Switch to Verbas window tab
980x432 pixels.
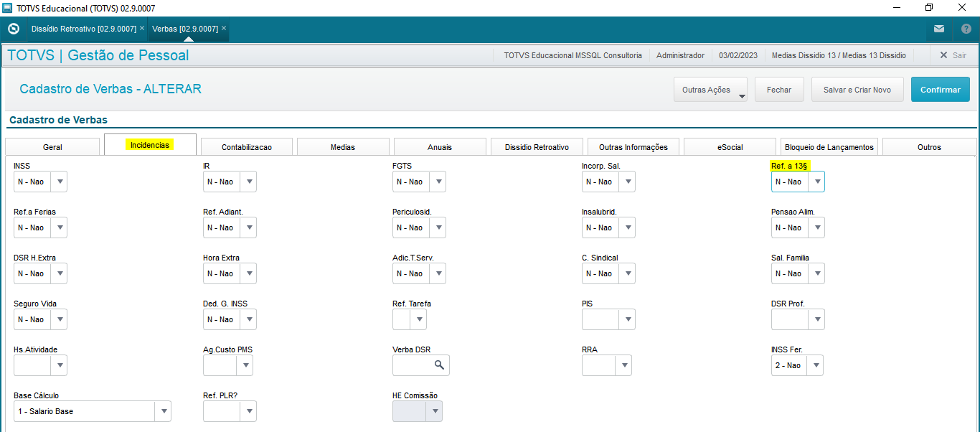pos(185,29)
